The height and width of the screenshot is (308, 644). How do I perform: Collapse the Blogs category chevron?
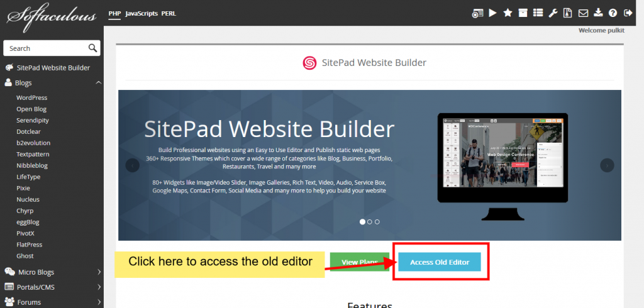tap(98, 82)
